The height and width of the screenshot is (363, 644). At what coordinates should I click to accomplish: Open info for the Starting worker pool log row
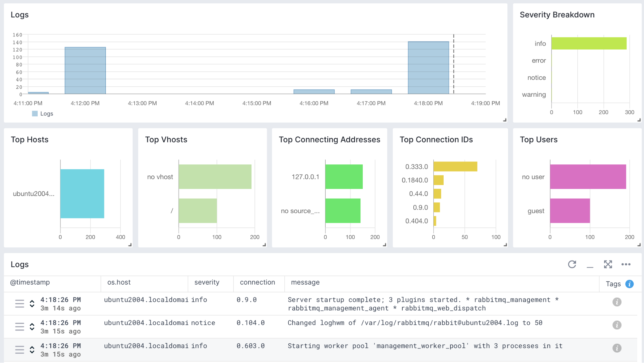point(617,348)
